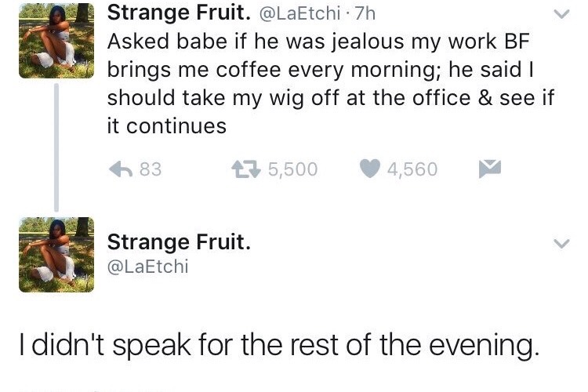Open first tweet's profile picture
This screenshot has height=392, width=588.
(x=56, y=41)
